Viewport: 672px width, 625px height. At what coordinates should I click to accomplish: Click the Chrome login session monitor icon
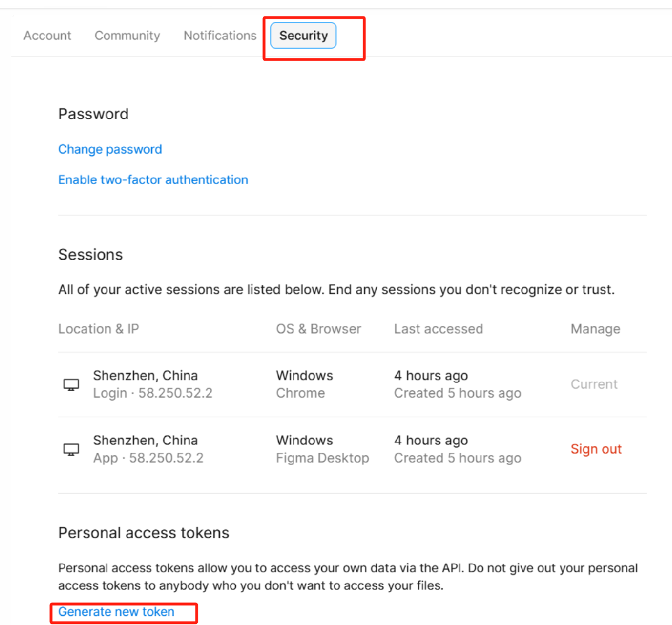pyautogui.click(x=71, y=385)
